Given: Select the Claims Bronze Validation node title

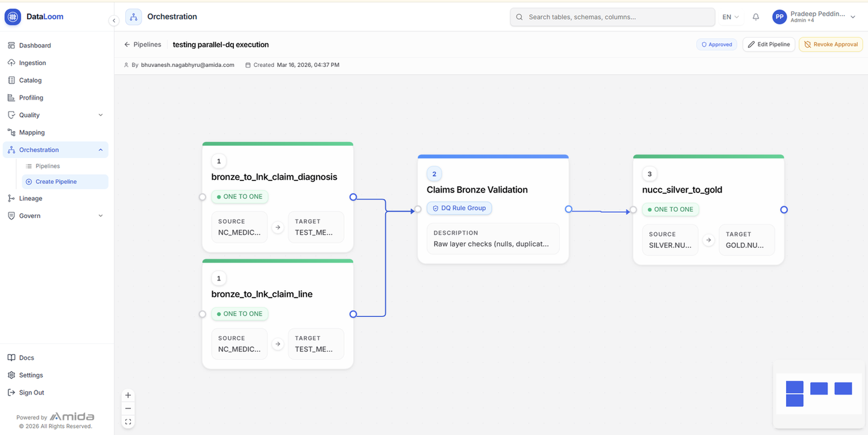Looking at the screenshot, I should pos(477,189).
